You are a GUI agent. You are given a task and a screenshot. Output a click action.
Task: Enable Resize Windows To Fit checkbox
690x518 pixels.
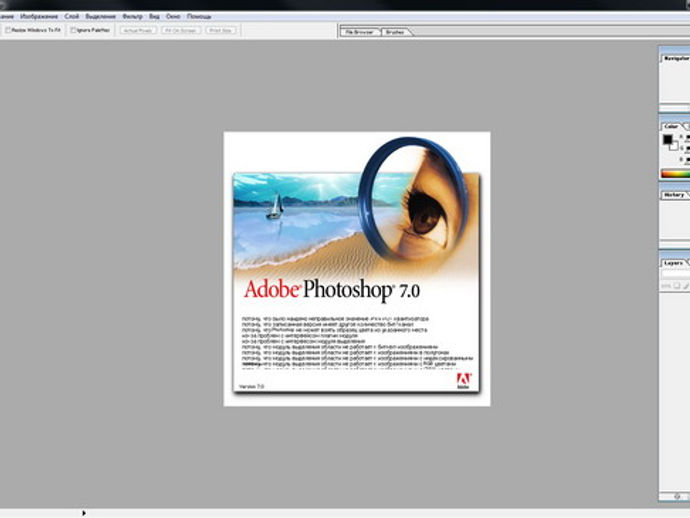(8, 30)
